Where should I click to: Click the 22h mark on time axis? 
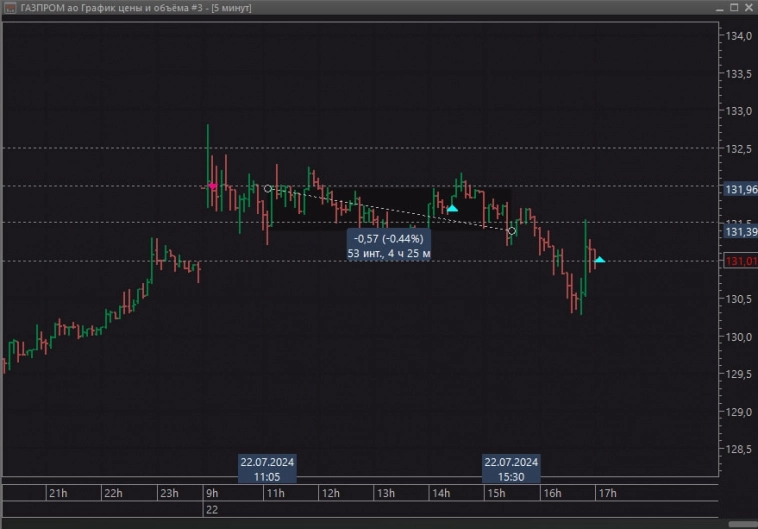click(113, 493)
